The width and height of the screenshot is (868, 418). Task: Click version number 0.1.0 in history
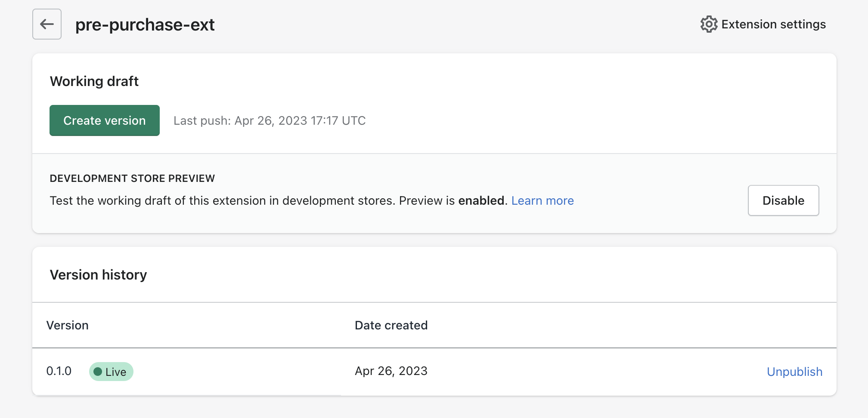coord(59,371)
